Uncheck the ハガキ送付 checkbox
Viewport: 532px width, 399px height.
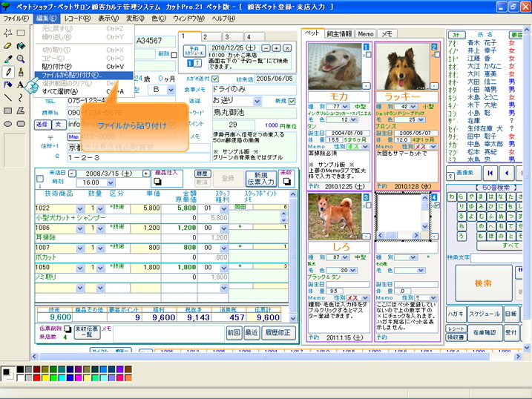coord(214,79)
